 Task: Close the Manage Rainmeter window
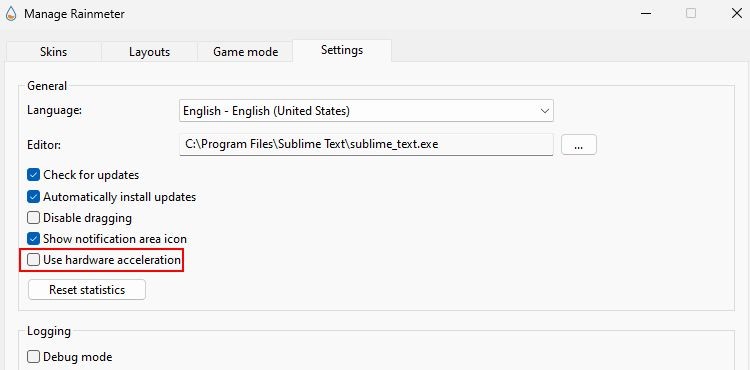[x=737, y=13]
